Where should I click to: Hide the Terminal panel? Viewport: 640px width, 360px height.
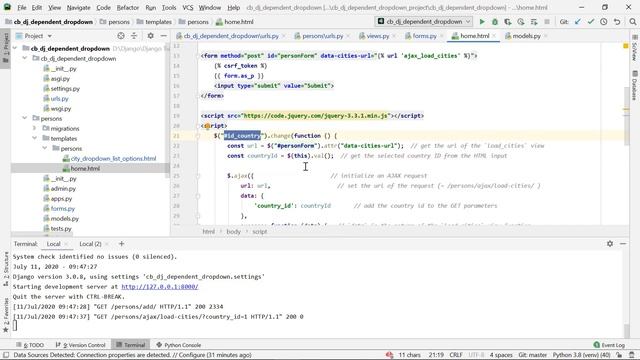point(623,244)
